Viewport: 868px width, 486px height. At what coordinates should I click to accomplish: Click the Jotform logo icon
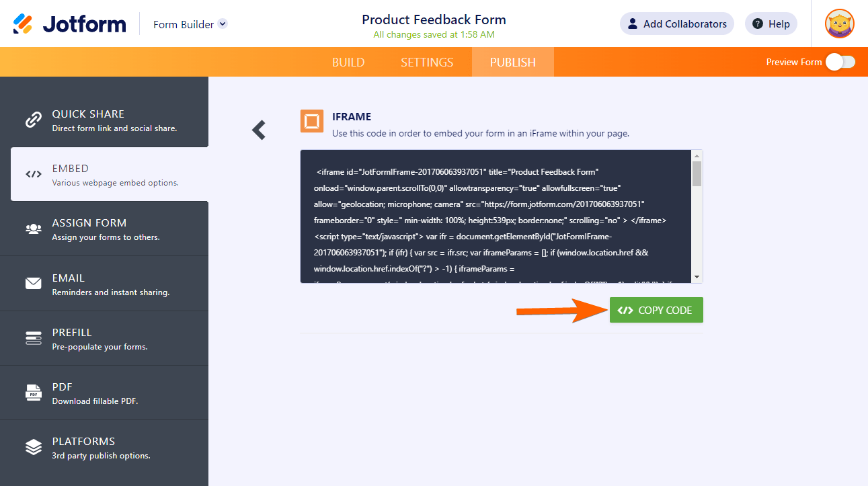23,24
